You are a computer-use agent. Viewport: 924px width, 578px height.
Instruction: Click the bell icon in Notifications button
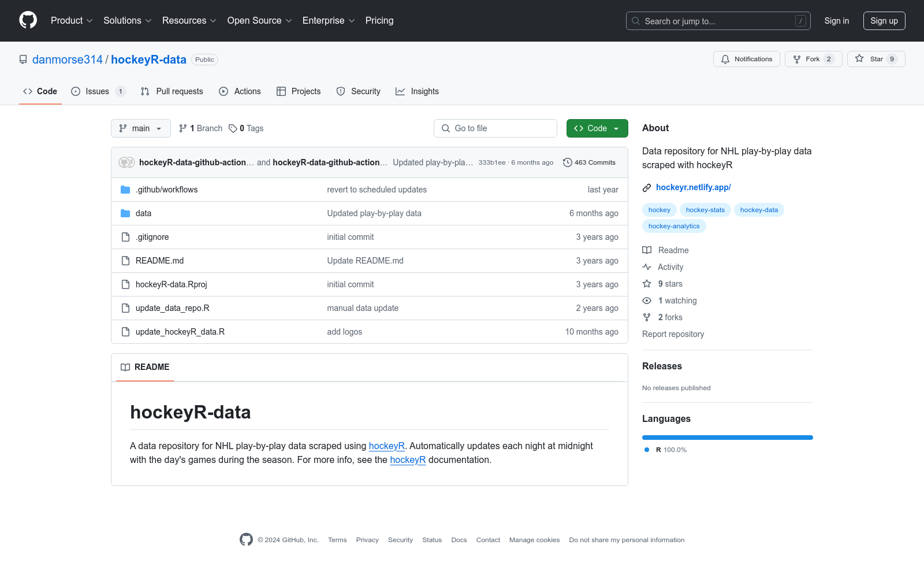(x=725, y=59)
